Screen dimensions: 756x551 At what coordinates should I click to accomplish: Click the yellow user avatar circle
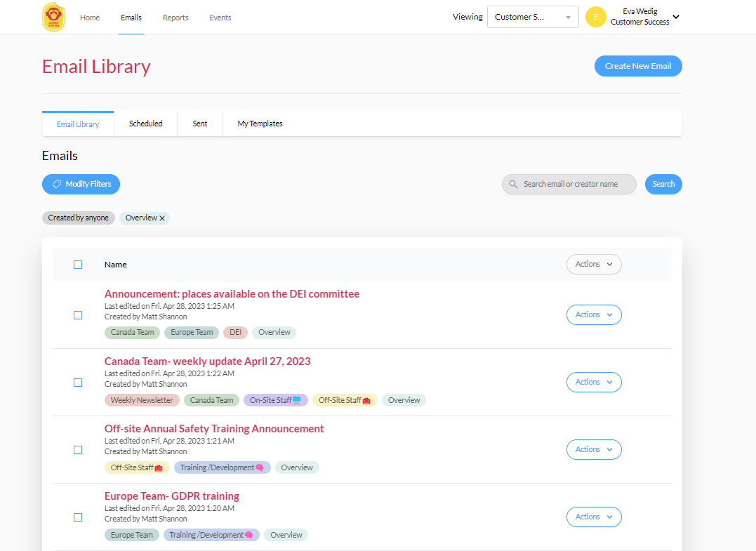point(595,17)
